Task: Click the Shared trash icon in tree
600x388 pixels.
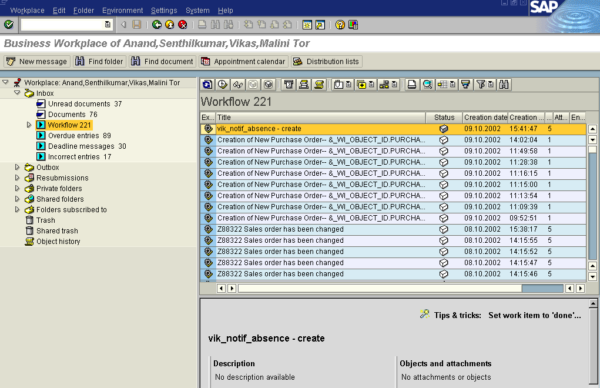Action: click(29, 231)
